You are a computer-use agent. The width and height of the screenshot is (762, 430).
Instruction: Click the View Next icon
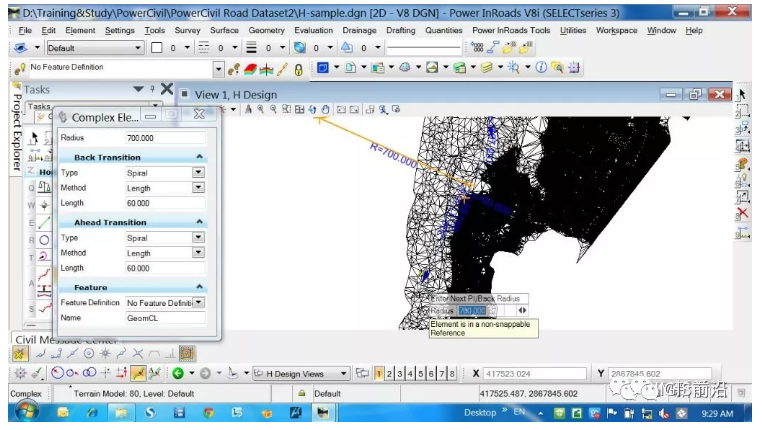354,110
